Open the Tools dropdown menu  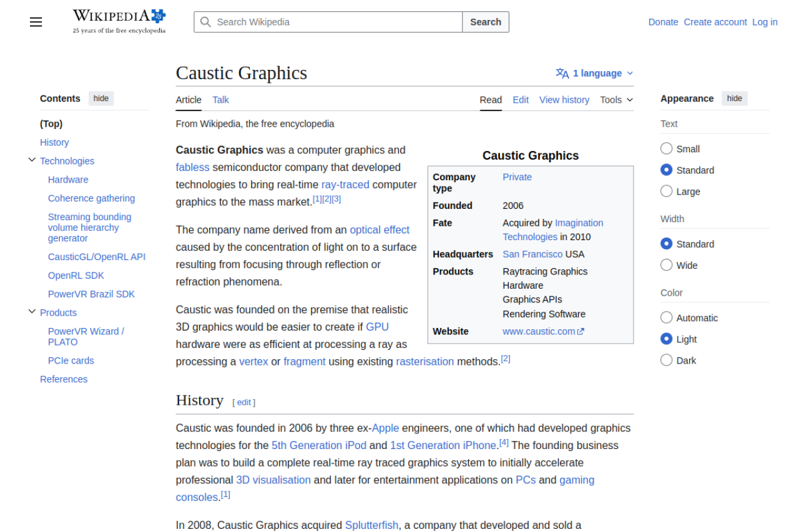[617, 100]
